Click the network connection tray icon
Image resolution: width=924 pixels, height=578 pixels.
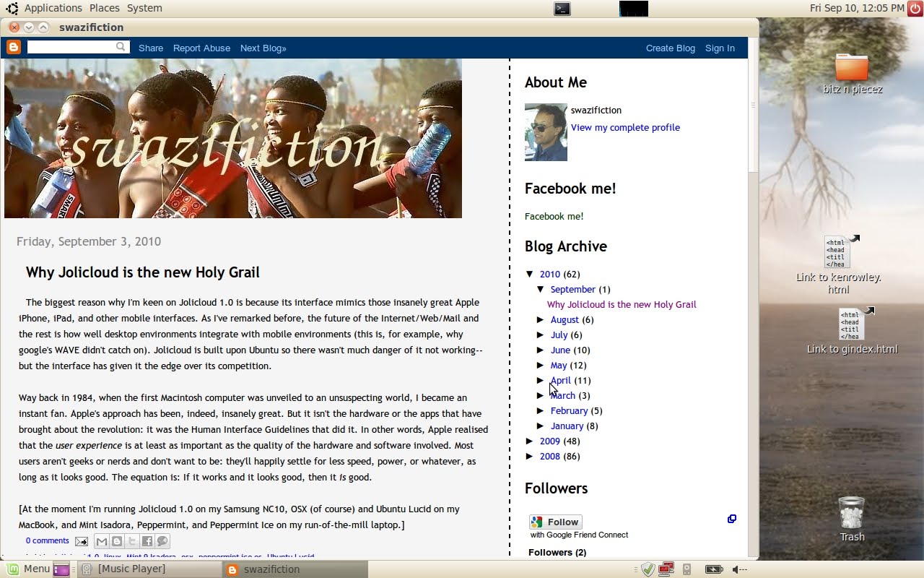[666, 569]
